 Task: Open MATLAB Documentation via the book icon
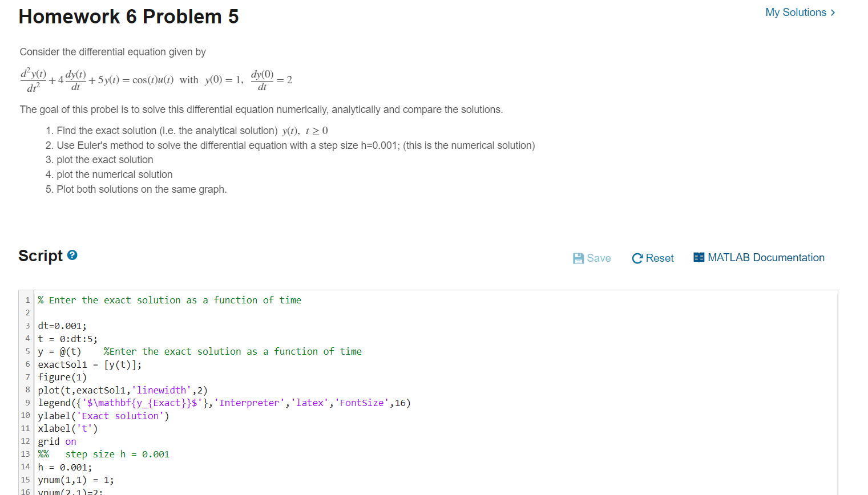pyautogui.click(x=698, y=257)
